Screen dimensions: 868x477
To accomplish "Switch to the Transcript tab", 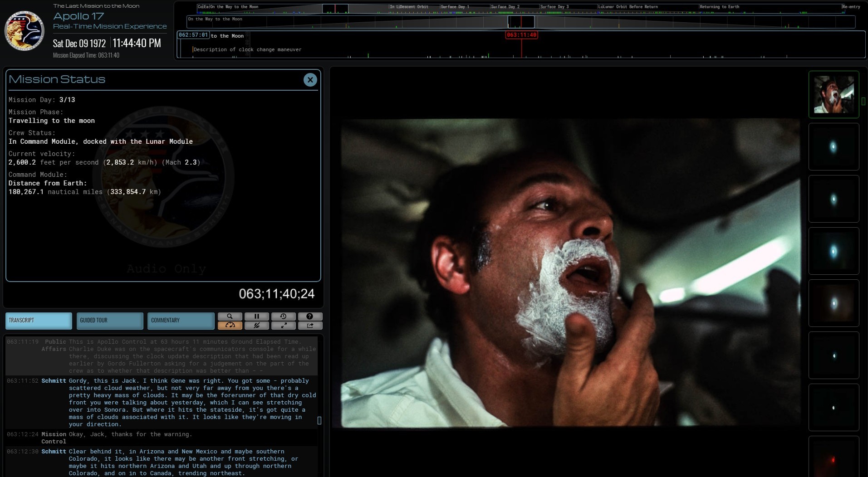I will (39, 321).
